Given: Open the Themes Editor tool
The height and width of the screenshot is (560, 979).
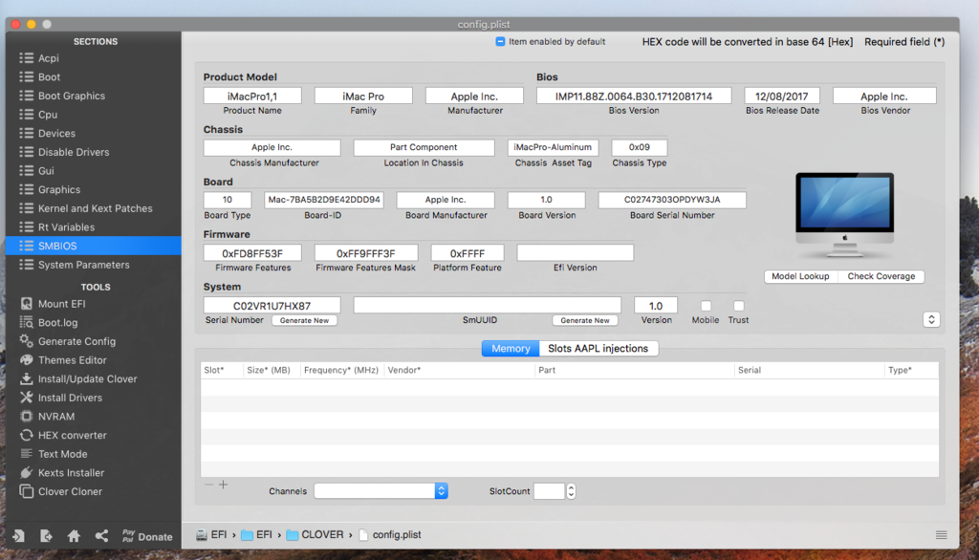Looking at the screenshot, I should (72, 360).
